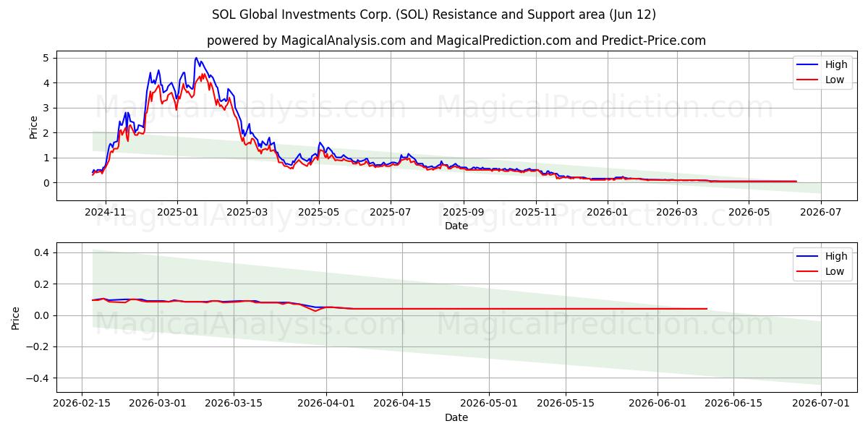Click the '2026-07' tick label on the top chart
868x434 pixels.
click(x=820, y=212)
